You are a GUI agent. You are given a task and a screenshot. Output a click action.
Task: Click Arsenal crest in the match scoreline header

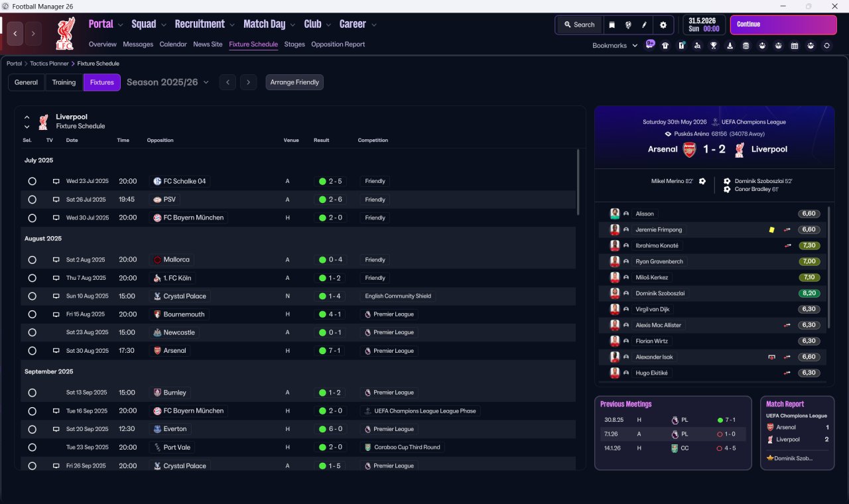(x=690, y=149)
